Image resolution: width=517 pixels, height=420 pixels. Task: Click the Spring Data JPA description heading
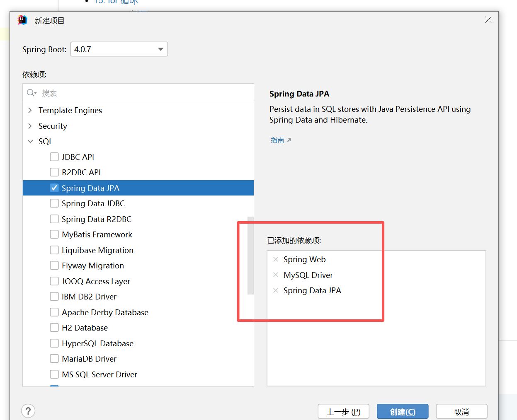point(299,94)
